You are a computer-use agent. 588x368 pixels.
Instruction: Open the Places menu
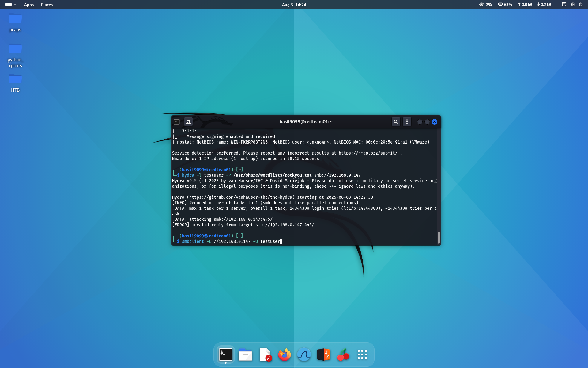pyautogui.click(x=47, y=5)
